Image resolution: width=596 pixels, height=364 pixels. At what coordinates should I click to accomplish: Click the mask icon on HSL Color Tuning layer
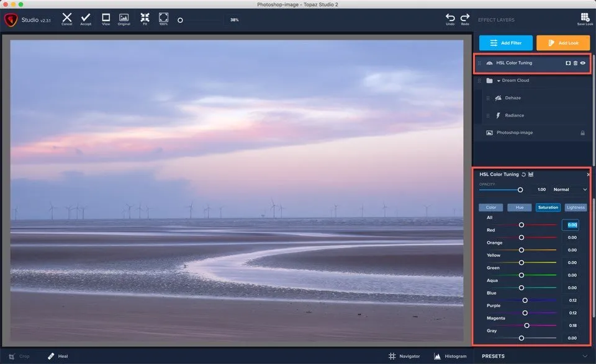tap(568, 63)
